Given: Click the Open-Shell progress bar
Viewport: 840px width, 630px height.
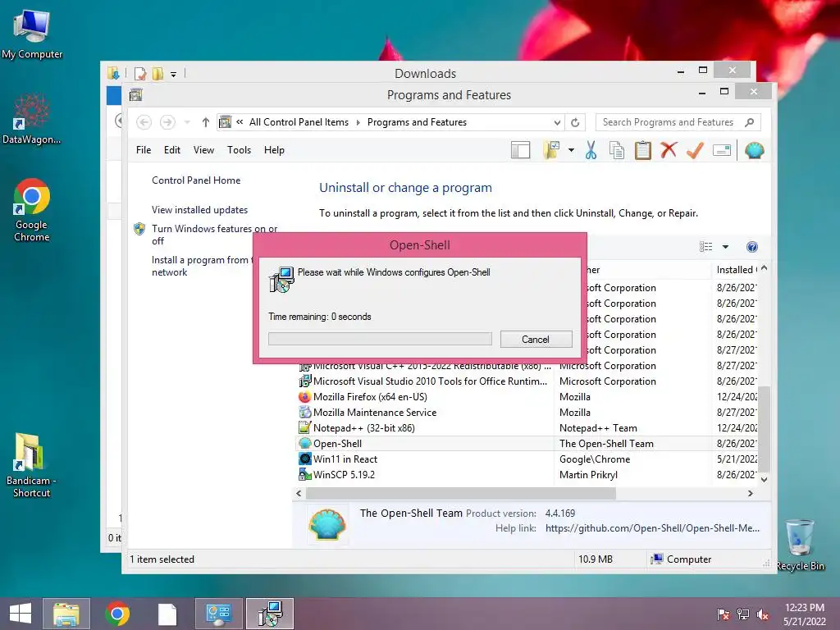Looking at the screenshot, I should (x=380, y=339).
